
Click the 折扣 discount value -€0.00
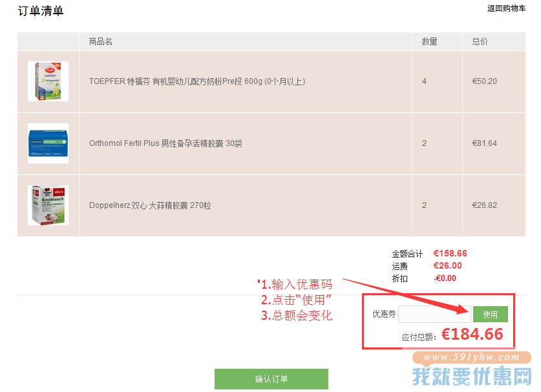[445, 278]
